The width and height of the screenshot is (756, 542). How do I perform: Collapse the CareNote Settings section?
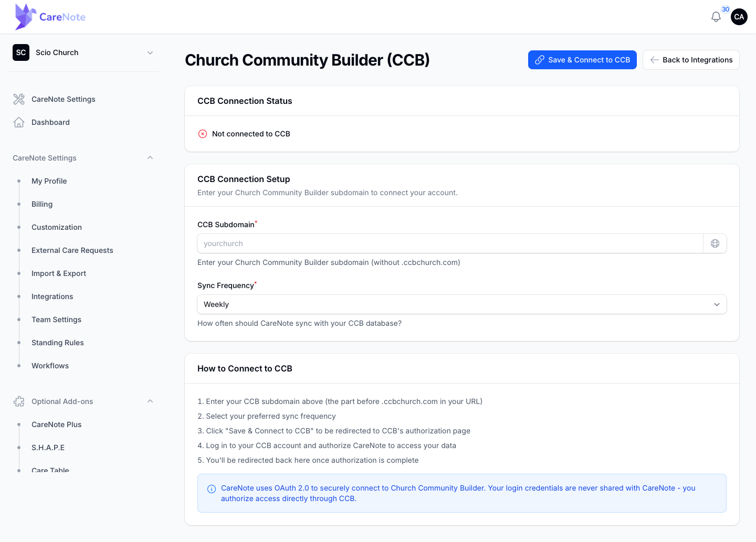point(84,158)
